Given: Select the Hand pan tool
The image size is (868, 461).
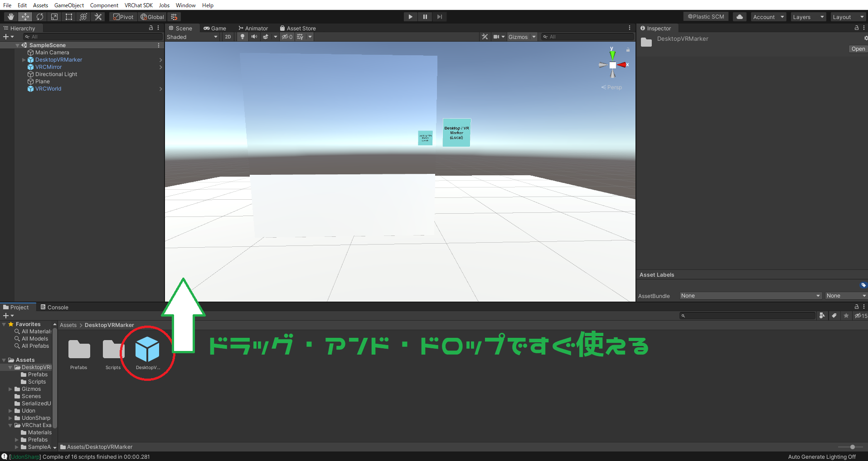Looking at the screenshot, I should click(10, 16).
